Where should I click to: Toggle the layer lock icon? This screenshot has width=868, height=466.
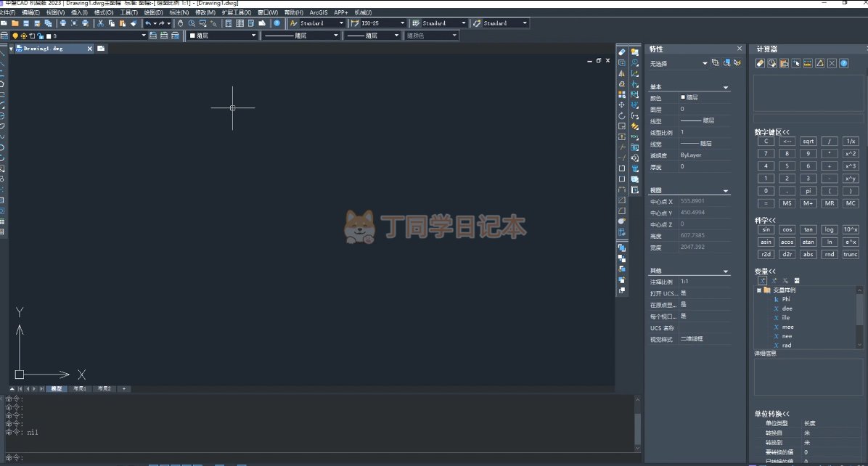[x=40, y=36]
